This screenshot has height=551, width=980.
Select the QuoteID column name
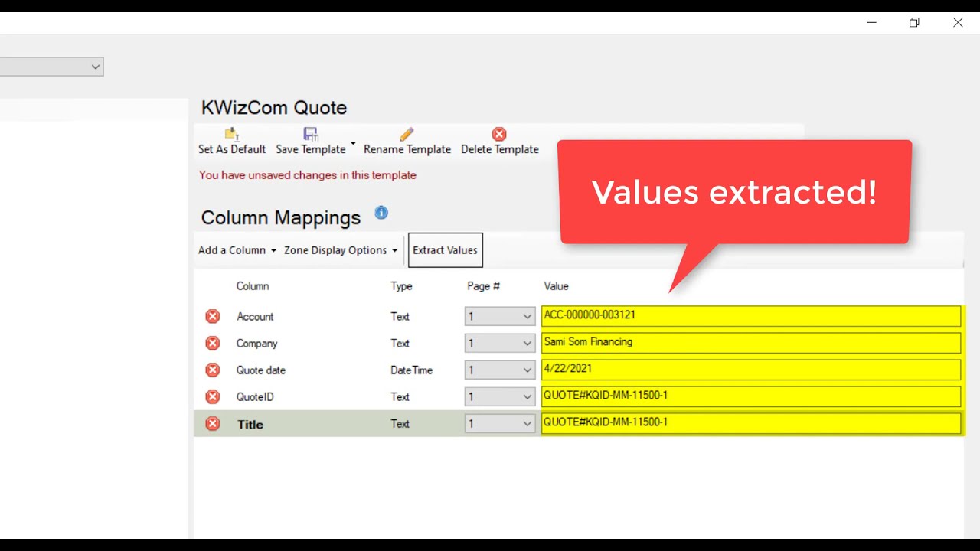(x=255, y=397)
